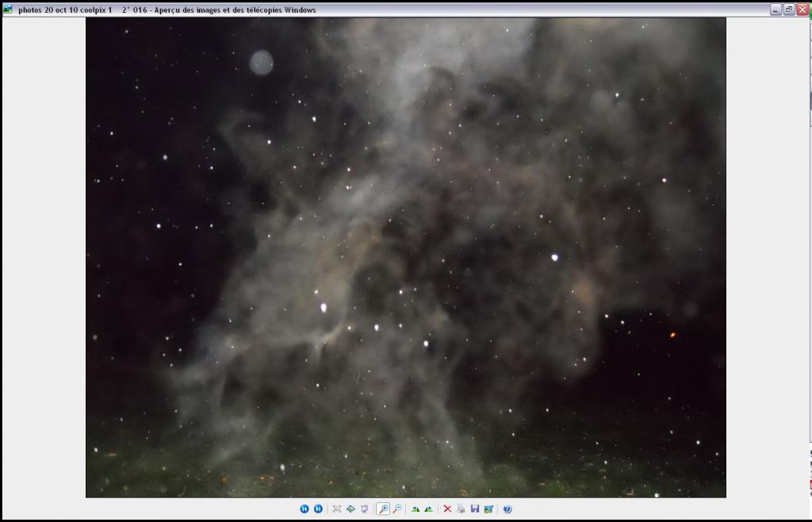The height and width of the screenshot is (522, 812).
Task: Click the nebula photo in the viewer
Action: click(406, 257)
